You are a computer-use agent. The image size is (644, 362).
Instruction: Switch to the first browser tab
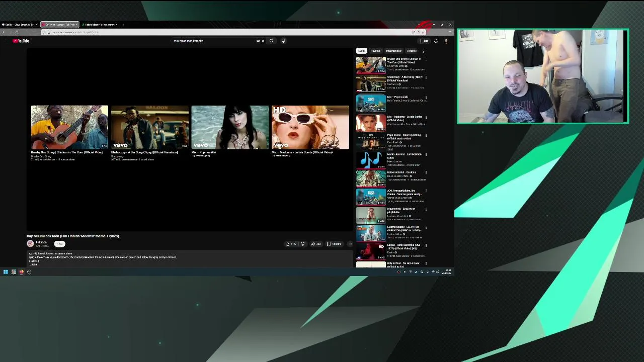point(19,25)
